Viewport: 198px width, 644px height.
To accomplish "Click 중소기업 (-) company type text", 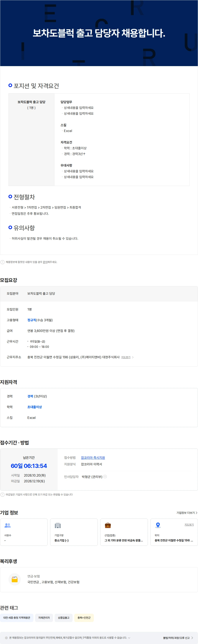I will pyautogui.click(x=61, y=540).
